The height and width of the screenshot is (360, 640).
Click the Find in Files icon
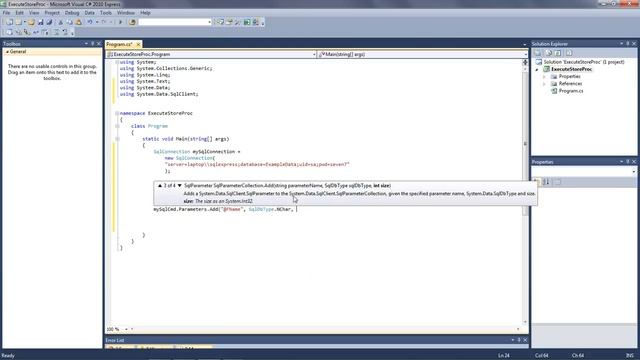pyautogui.click(x=132, y=22)
